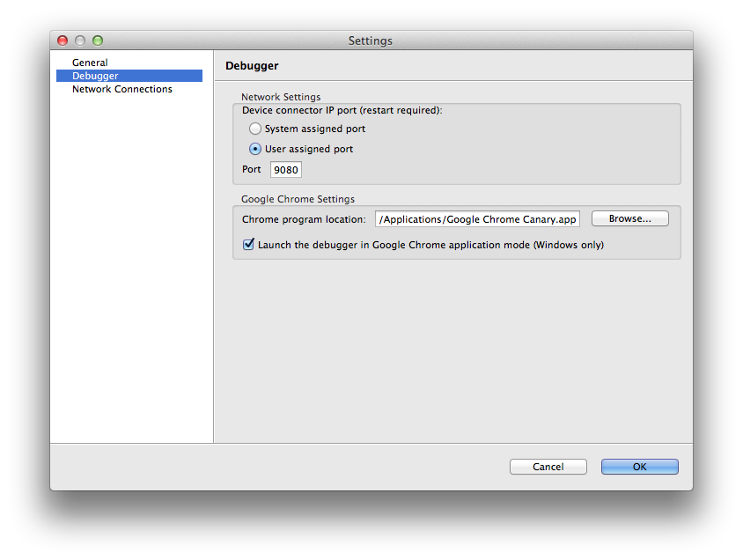Confirm settings with OK button
This screenshot has height=560, width=743.
coord(640,467)
